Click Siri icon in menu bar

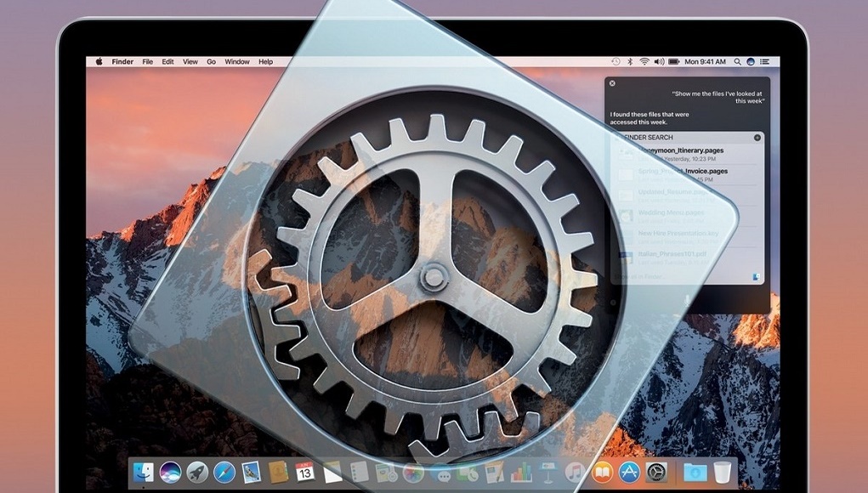751,62
